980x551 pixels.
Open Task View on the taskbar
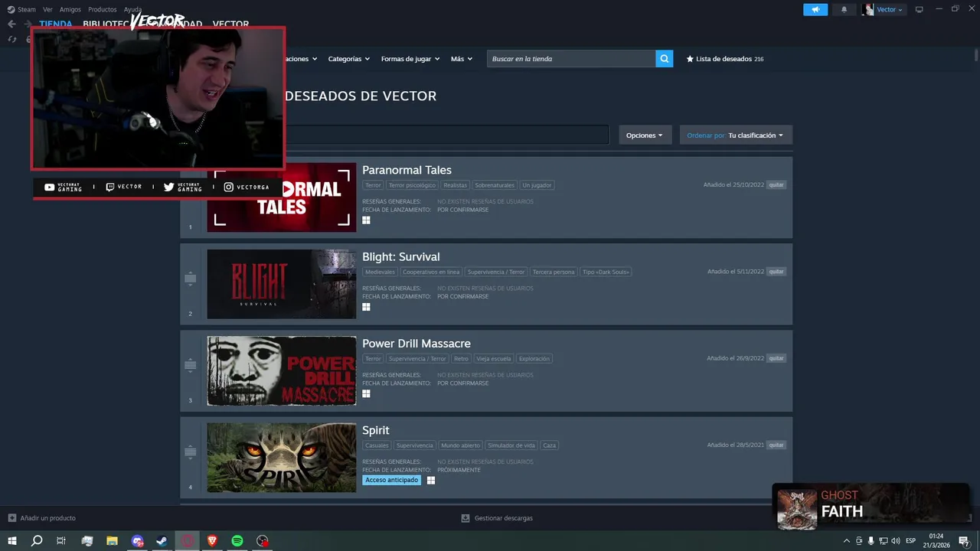point(61,541)
